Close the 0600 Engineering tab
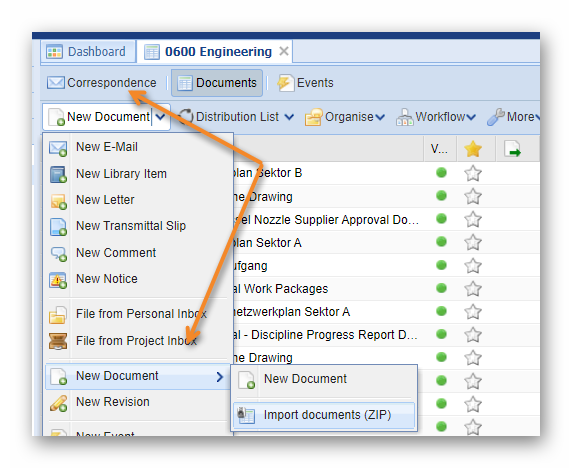572x468 pixels. coord(284,51)
